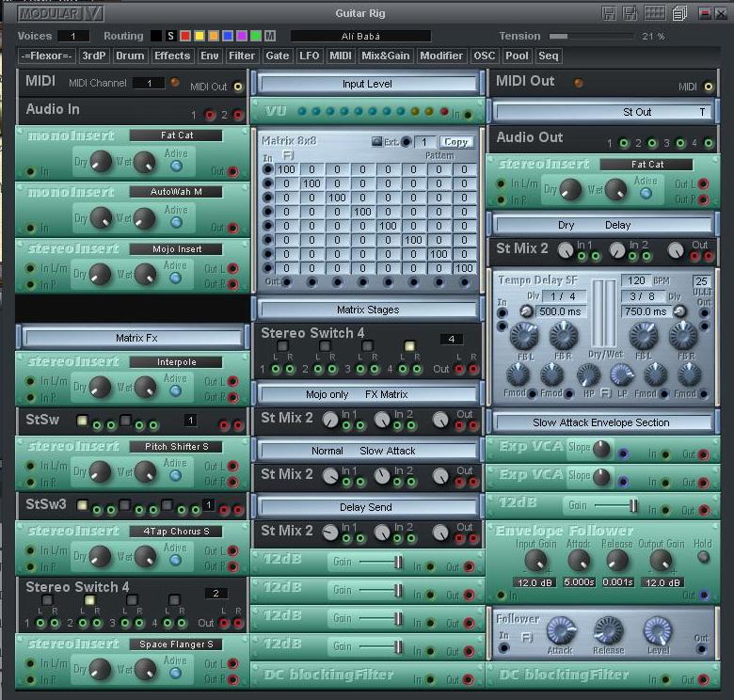Open the Effects module menu
This screenshot has width=734, height=700.
coord(172,56)
